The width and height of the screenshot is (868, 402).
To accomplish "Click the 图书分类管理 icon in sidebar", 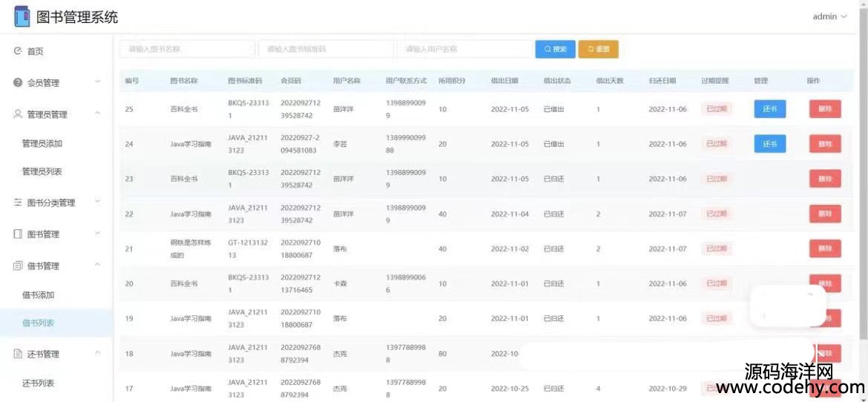I will [18, 202].
